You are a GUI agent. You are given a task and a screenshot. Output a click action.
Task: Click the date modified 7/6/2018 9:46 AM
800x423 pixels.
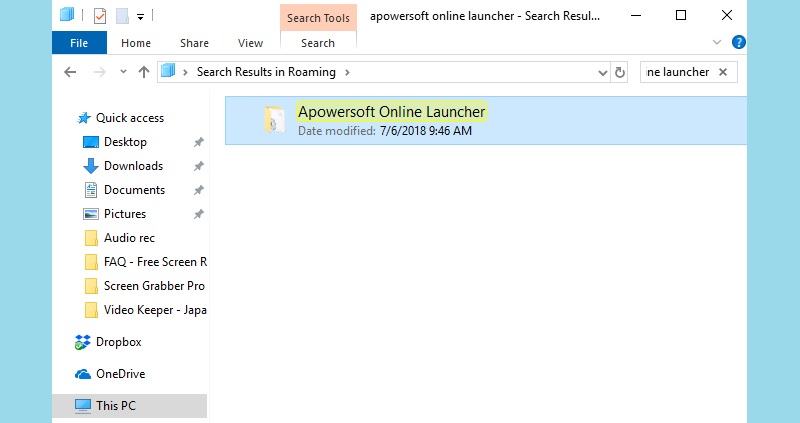click(426, 131)
